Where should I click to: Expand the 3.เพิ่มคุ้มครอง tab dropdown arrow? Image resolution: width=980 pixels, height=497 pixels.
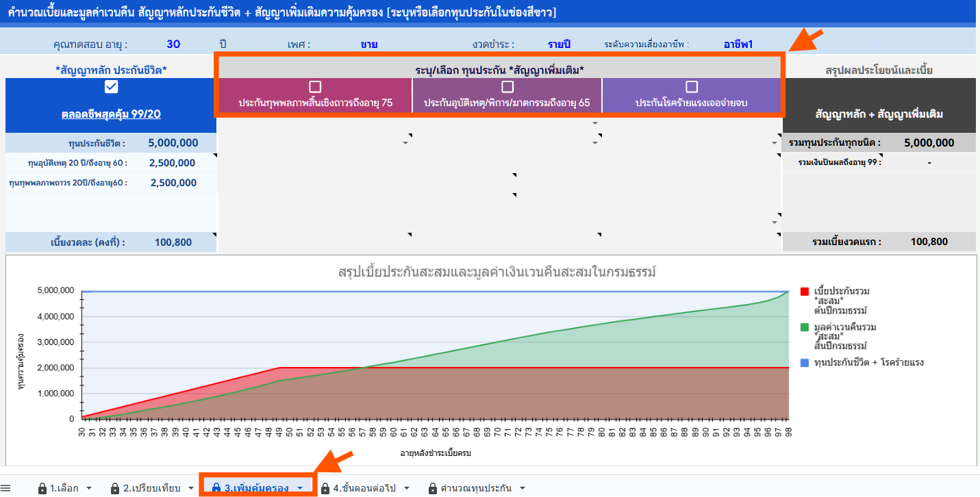300,488
